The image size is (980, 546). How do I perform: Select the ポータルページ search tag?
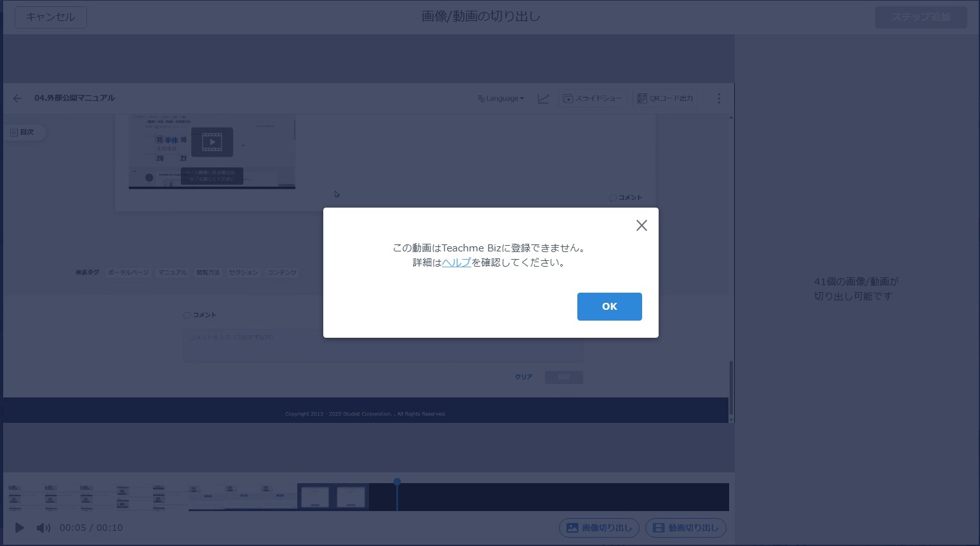tap(129, 272)
